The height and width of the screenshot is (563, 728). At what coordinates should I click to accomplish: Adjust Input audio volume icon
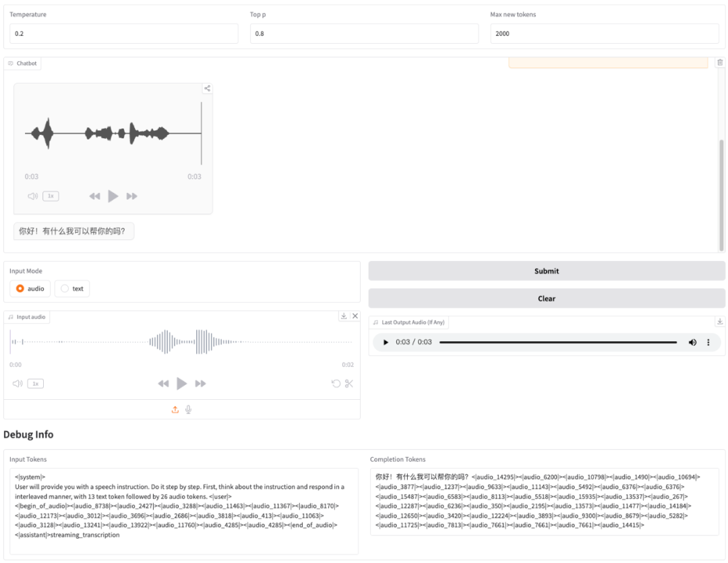(18, 383)
